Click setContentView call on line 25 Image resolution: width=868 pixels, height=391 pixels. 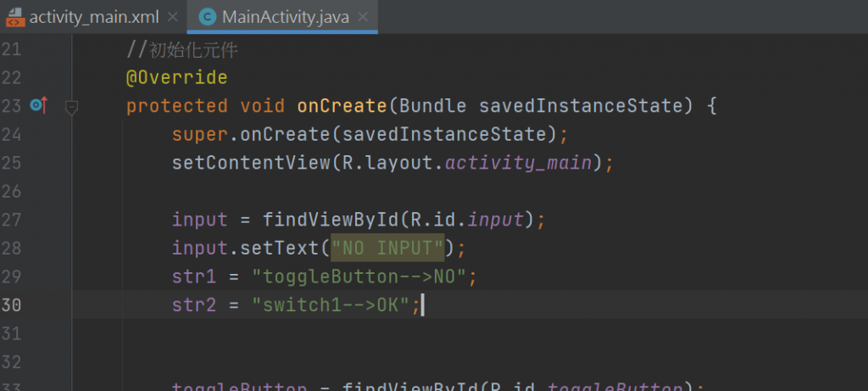[251, 163]
